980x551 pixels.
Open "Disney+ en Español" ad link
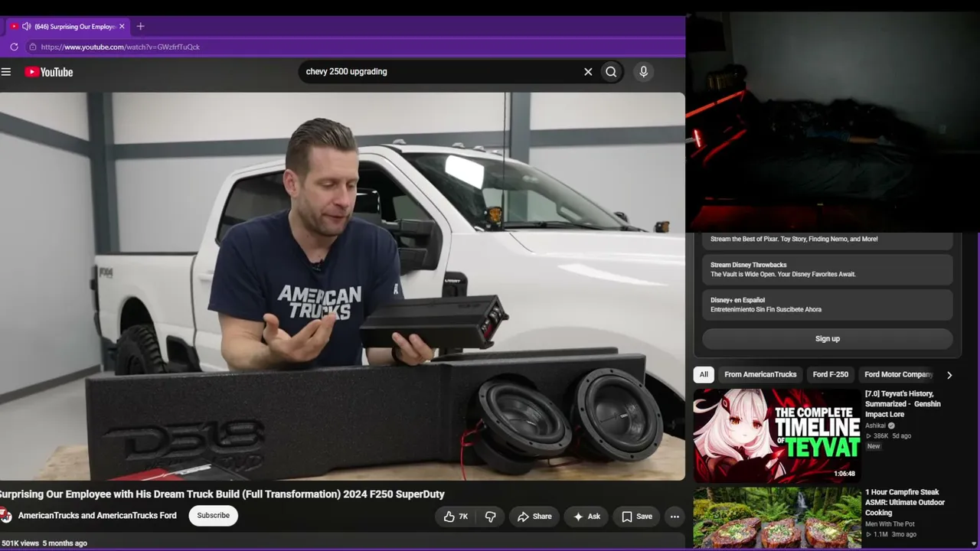(x=828, y=305)
